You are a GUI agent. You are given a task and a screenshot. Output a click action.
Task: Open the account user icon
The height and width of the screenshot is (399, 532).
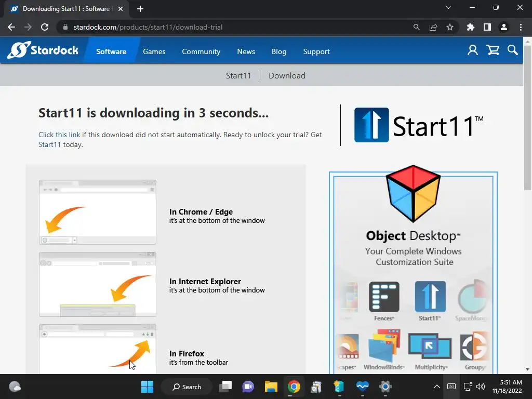[473, 50]
